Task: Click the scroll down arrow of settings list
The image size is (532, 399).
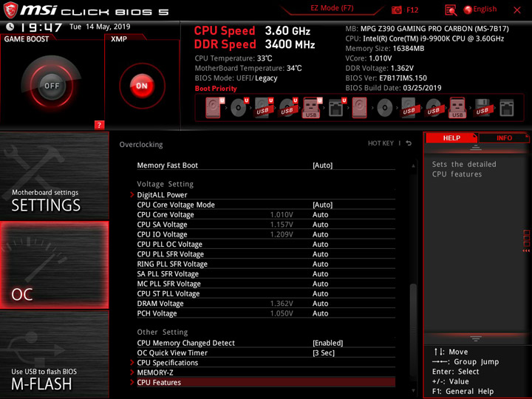Action: (413, 391)
